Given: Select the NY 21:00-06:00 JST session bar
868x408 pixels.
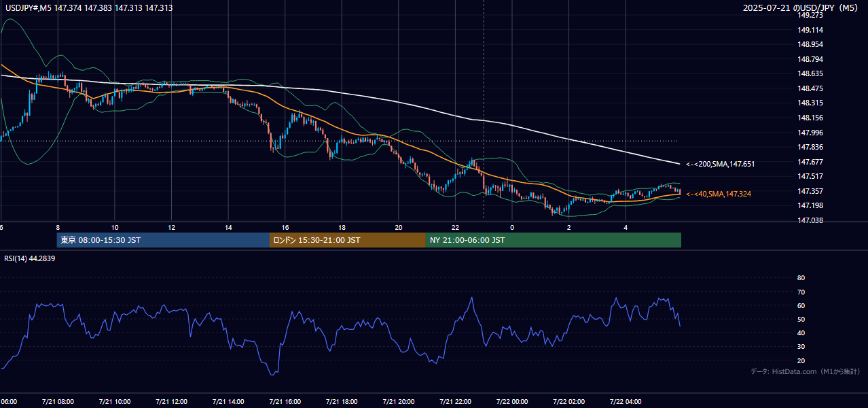Looking at the screenshot, I should point(554,240).
